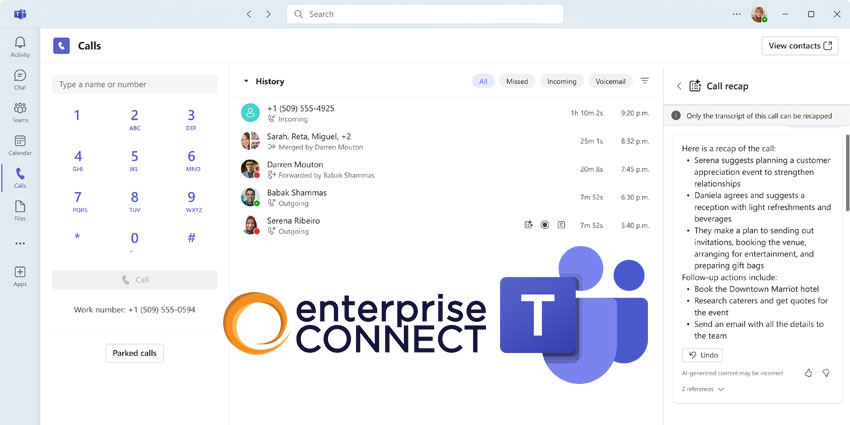Open Chat from the sidebar
The width and height of the screenshot is (850, 425).
(20, 80)
